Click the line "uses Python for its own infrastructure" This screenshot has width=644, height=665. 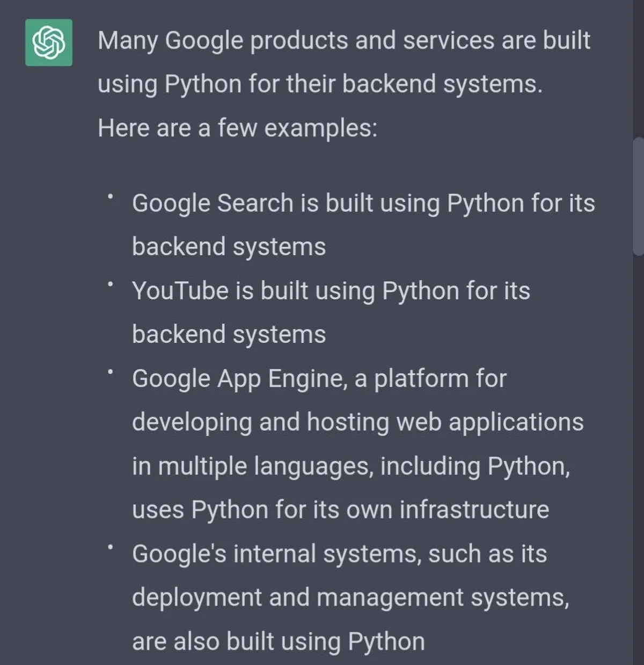coord(340,509)
